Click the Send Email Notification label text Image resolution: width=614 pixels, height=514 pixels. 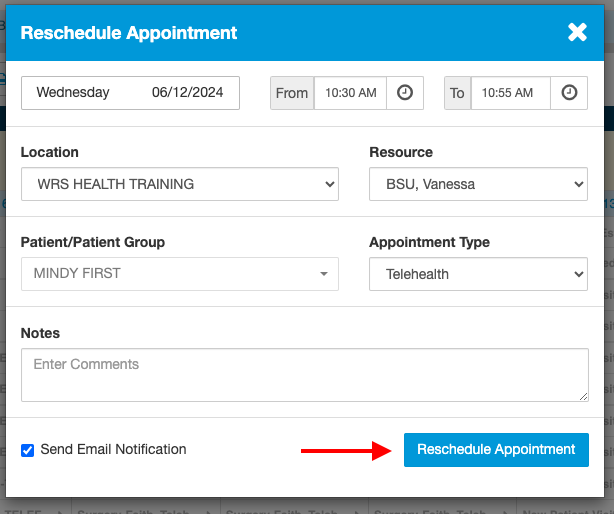point(113,450)
